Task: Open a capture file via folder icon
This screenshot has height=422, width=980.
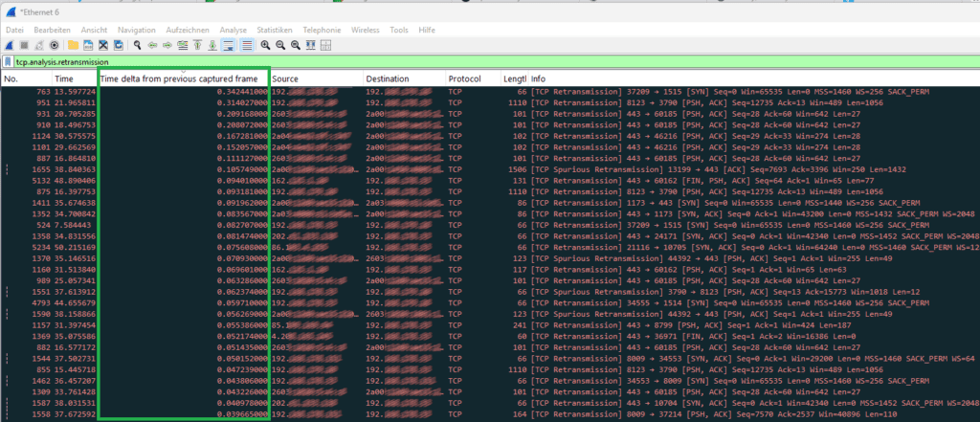Action: pos(73,45)
